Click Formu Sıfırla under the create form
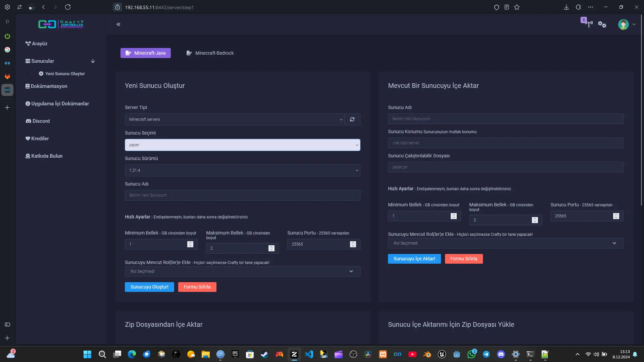Image resolution: width=644 pixels, height=362 pixels. (x=197, y=287)
